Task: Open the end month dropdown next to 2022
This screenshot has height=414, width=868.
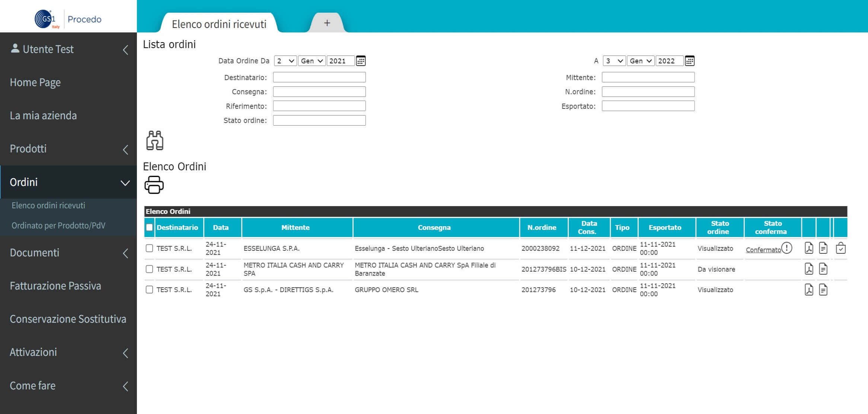Action: click(641, 61)
